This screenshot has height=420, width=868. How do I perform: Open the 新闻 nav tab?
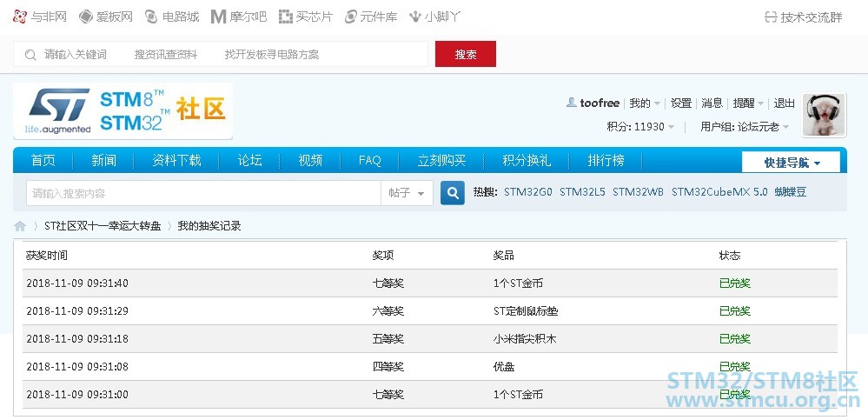pos(104,161)
